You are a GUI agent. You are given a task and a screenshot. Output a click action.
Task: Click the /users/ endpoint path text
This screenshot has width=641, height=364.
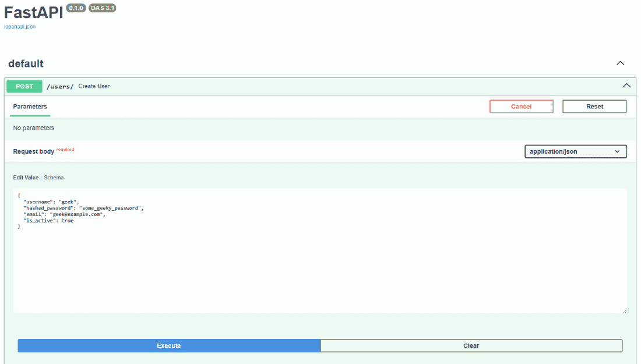coord(59,86)
